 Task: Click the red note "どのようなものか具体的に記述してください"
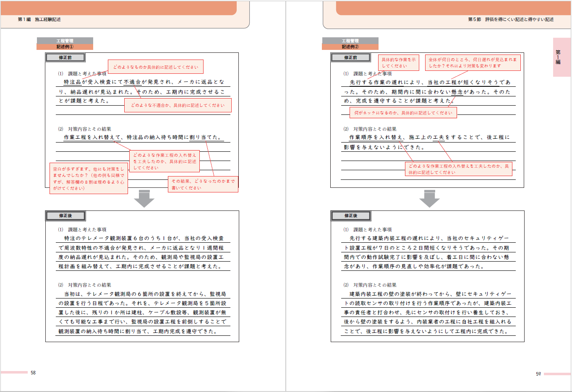[156, 67]
